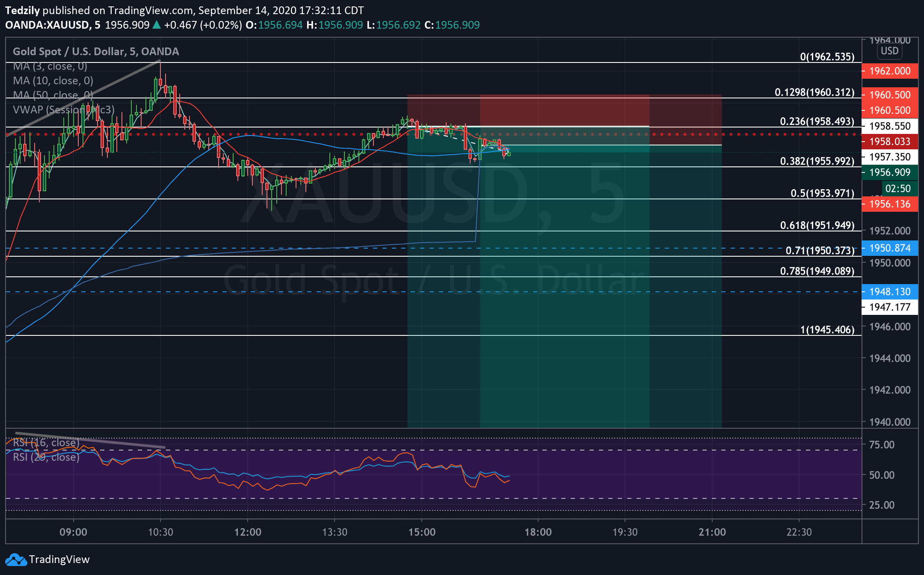This screenshot has width=924, height=575.
Task: Click the blue 1950.874 price tag
Action: [x=890, y=248]
